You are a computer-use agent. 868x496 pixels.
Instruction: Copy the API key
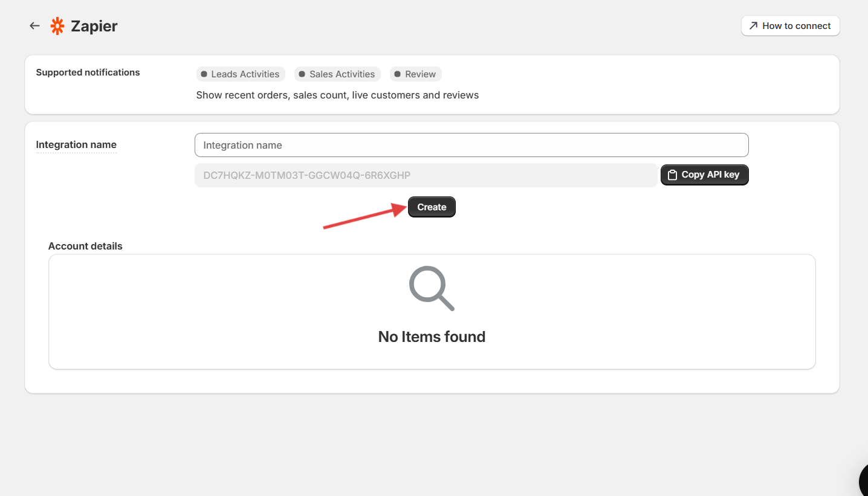coord(704,175)
